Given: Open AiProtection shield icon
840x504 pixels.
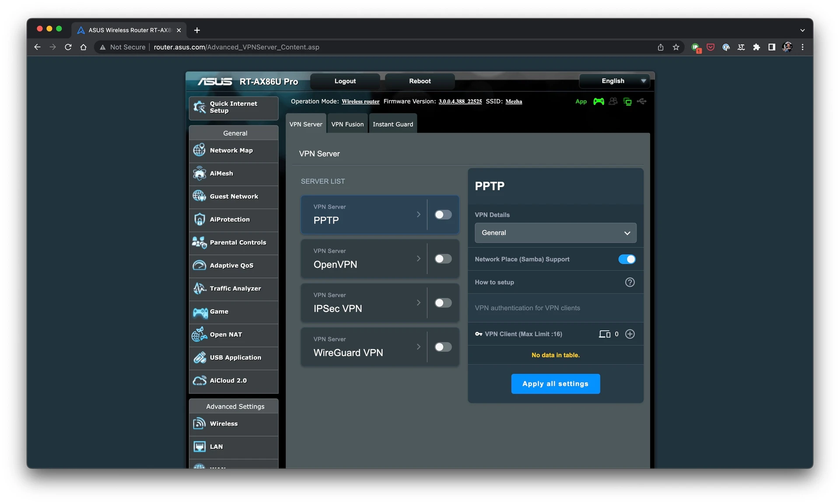Looking at the screenshot, I should coord(199,219).
